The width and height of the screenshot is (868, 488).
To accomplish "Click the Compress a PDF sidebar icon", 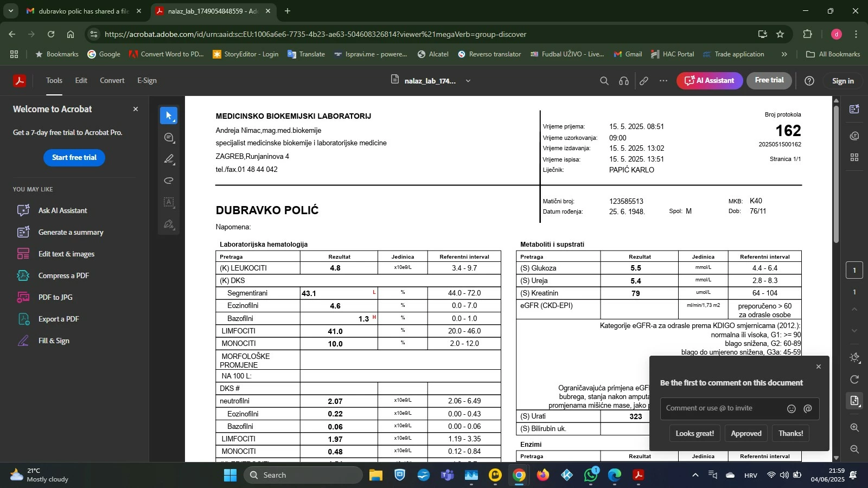I will pyautogui.click(x=23, y=275).
